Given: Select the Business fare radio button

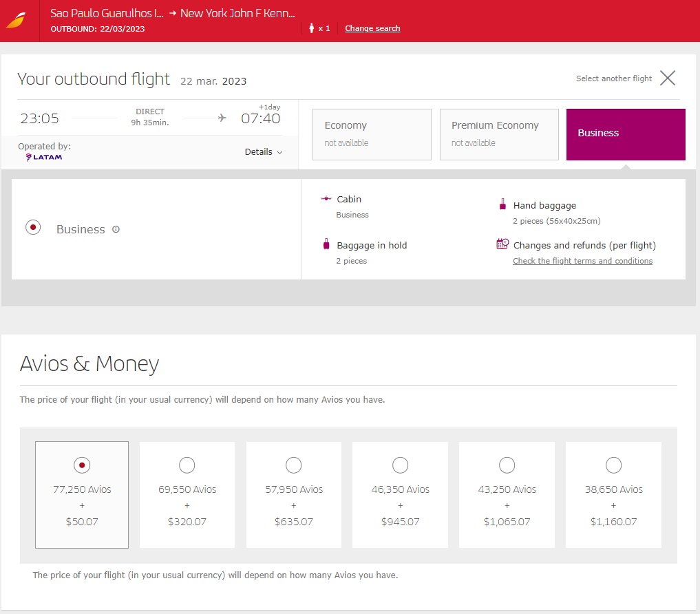Looking at the screenshot, I should [32, 228].
